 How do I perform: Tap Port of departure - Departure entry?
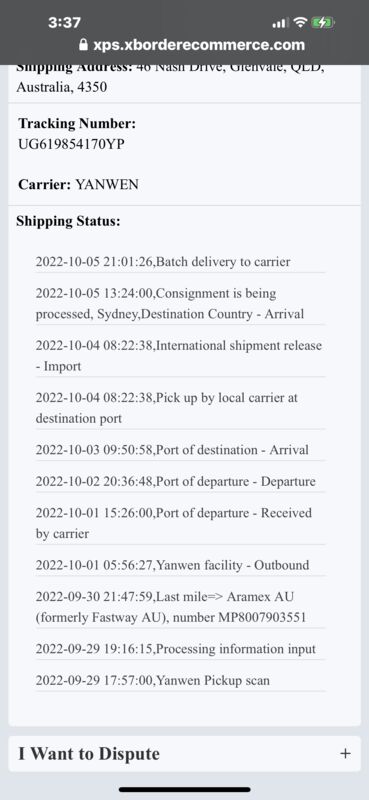pos(180,482)
